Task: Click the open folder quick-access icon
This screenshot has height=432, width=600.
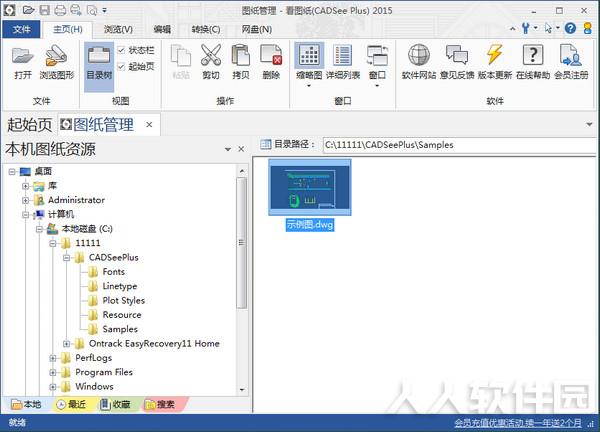Action: (x=28, y=10)
